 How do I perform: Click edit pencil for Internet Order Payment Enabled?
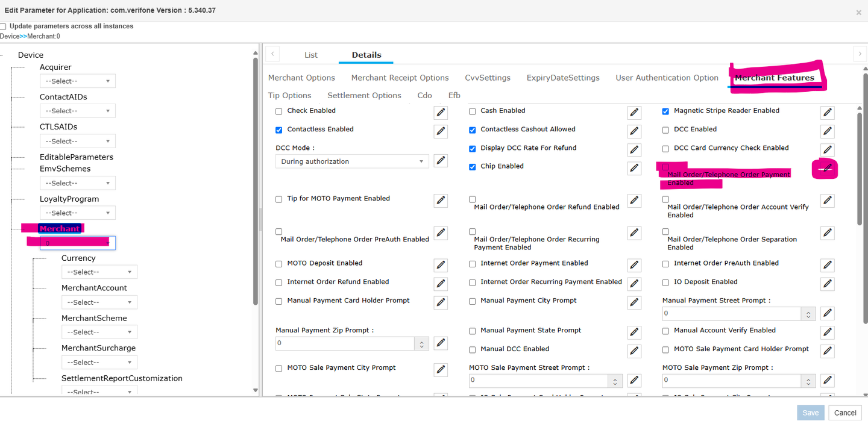point(634,265)
